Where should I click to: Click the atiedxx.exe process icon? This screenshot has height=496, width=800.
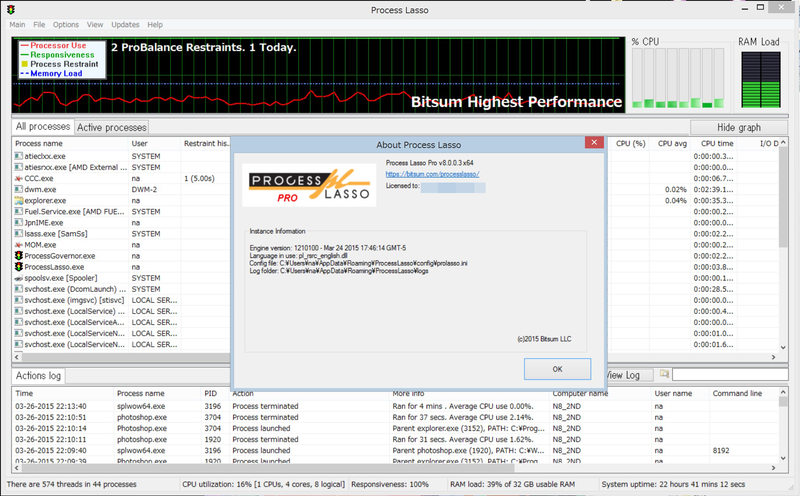(19, 156)
